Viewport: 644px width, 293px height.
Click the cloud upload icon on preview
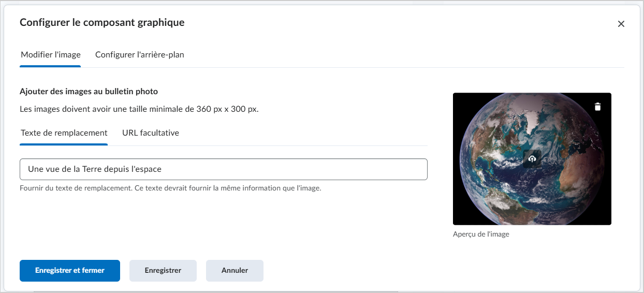[532, 159]
